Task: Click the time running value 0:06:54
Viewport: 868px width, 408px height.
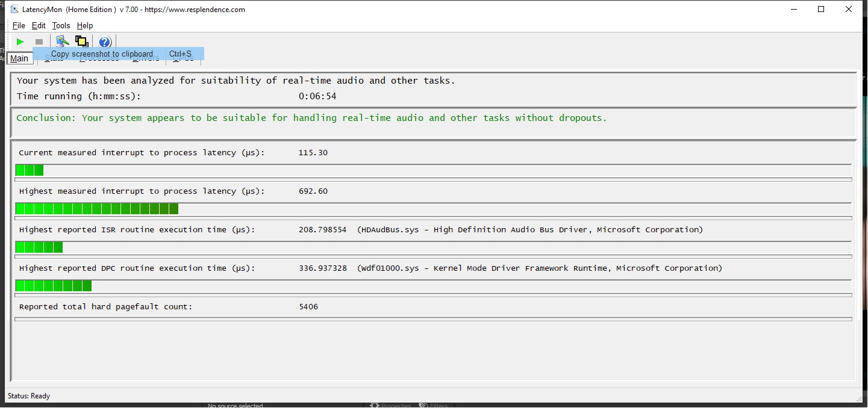Action: click(317, 96)
